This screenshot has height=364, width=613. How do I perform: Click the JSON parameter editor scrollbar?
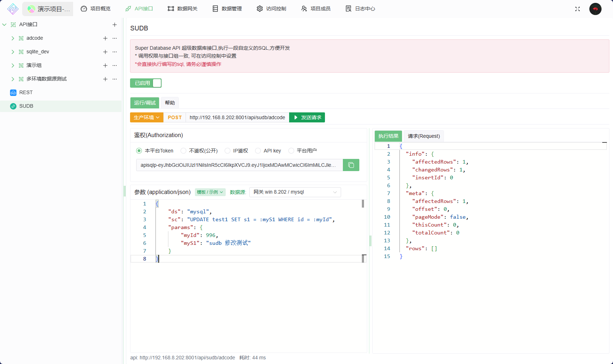363,204
